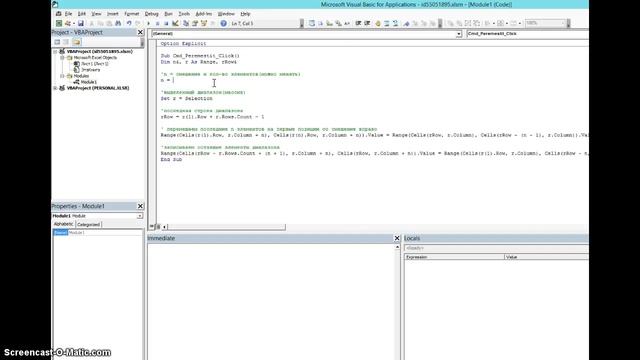640x360 pixels.
Task: Open the Edit menu
Action: 82,14
